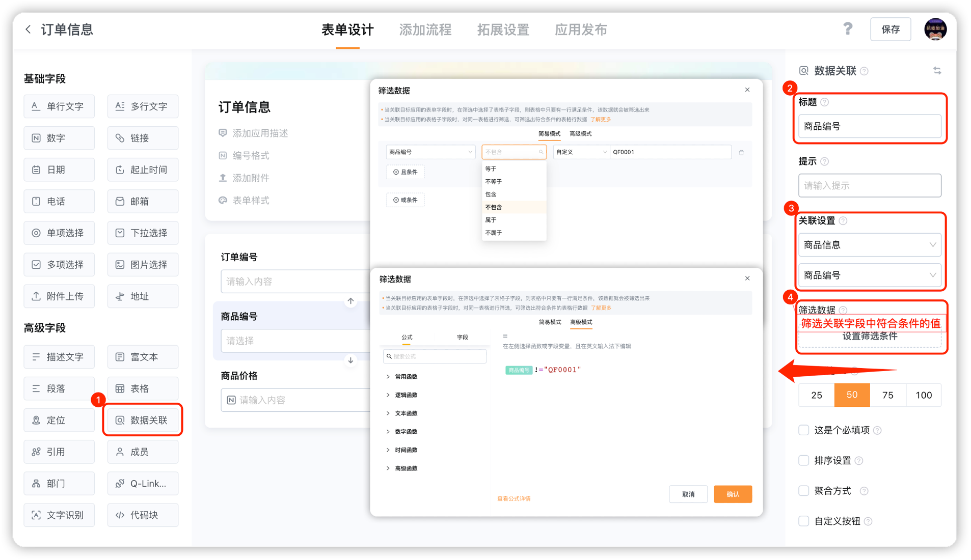
Task: Open the user avatar menu
Action: point(935,29)
